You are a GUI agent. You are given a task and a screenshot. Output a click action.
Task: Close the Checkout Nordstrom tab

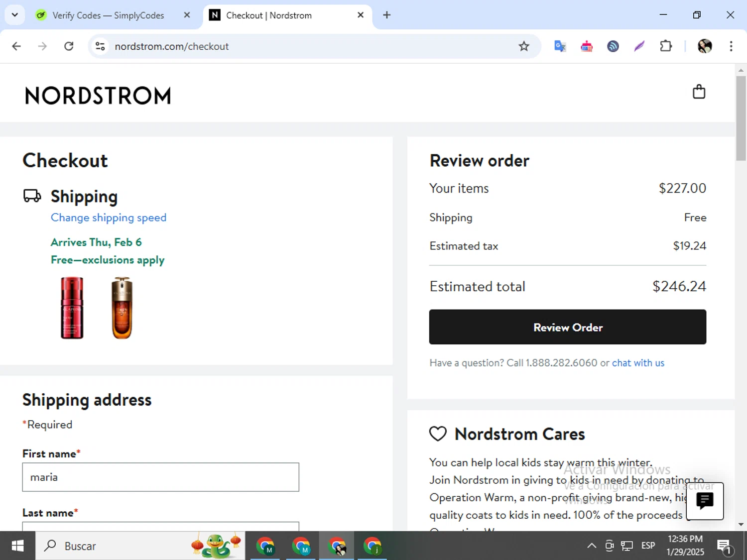[361, 15]
